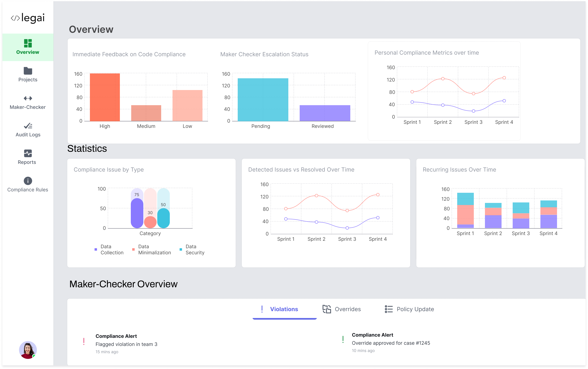This screenshot has width=588, height=369.
Task: Click the legai logo
Action: (28, 18)
